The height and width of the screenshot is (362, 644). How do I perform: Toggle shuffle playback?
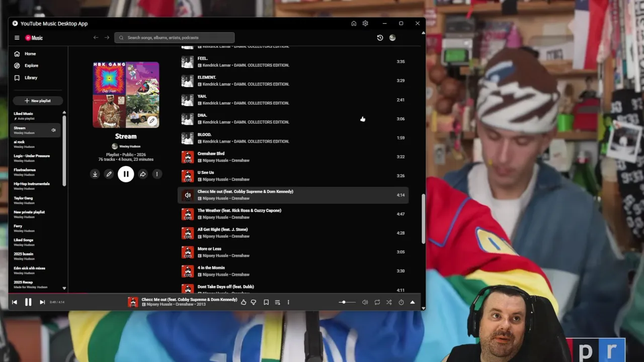click(389, 302)
